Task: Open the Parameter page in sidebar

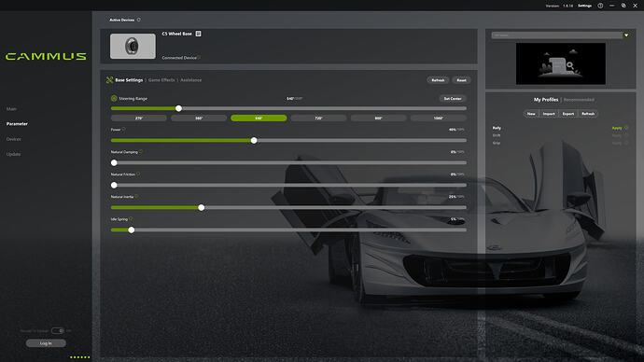Action: pyautogui.click(x=17, y=123)
